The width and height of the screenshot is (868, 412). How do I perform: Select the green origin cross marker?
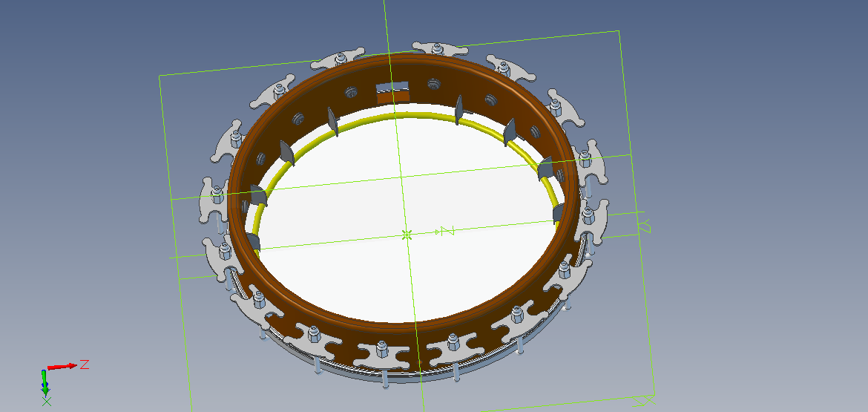tap(407, 235)
